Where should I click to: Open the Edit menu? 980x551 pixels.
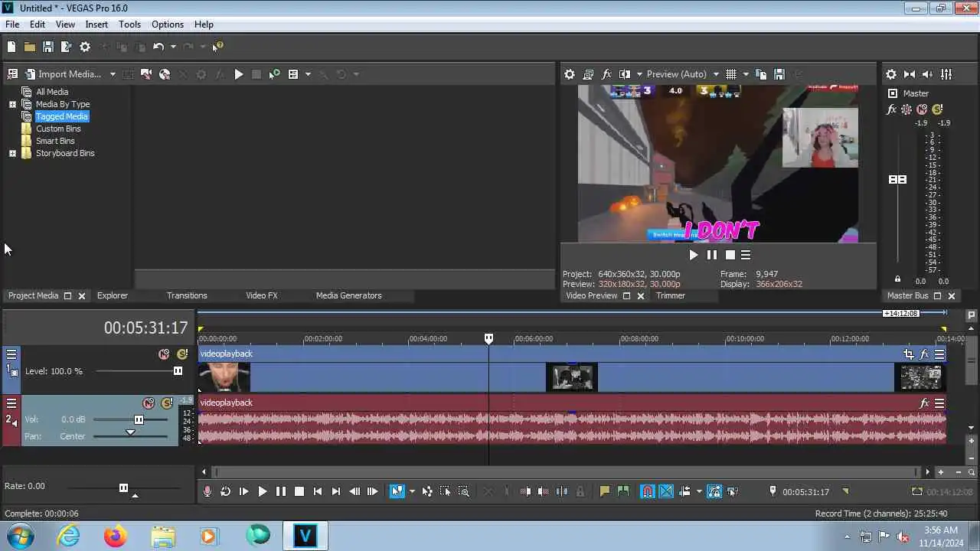point(38,24)
